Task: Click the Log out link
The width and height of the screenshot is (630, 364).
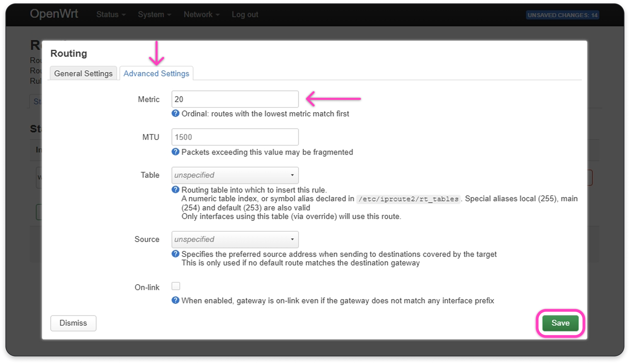Action: tap(245, 14)
